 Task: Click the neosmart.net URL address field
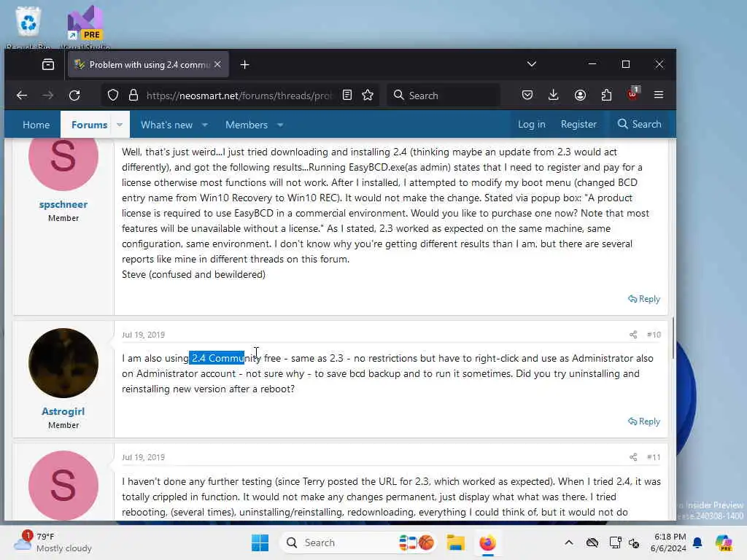(x=239, y=96)
